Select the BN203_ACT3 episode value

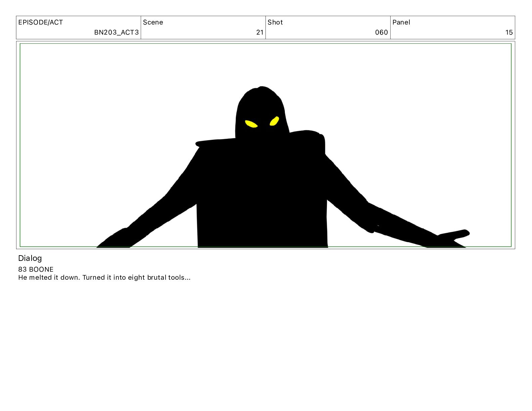pos(116,33)
